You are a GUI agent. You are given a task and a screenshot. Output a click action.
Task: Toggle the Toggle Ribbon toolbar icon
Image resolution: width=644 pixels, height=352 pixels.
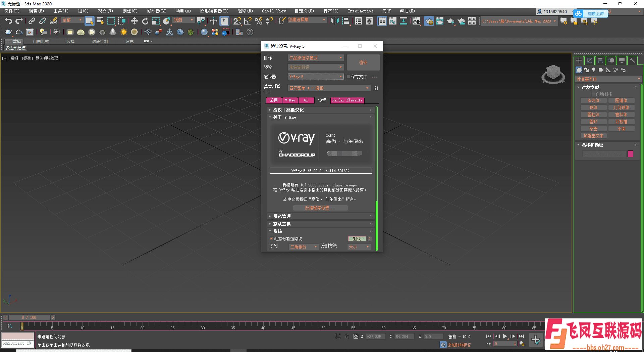coord(382,21)
